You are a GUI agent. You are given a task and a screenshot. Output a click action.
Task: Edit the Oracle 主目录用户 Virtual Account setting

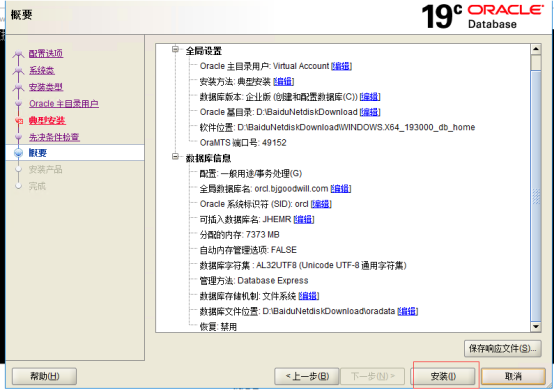tap(341, 66)
